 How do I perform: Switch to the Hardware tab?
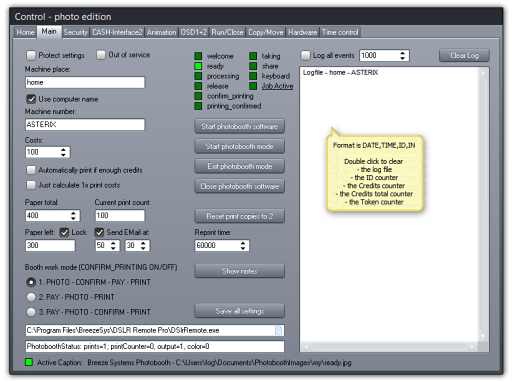302,32
